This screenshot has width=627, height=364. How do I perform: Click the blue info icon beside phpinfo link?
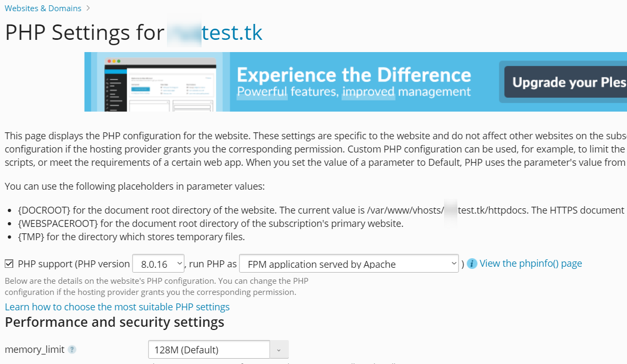pos(472,264)
